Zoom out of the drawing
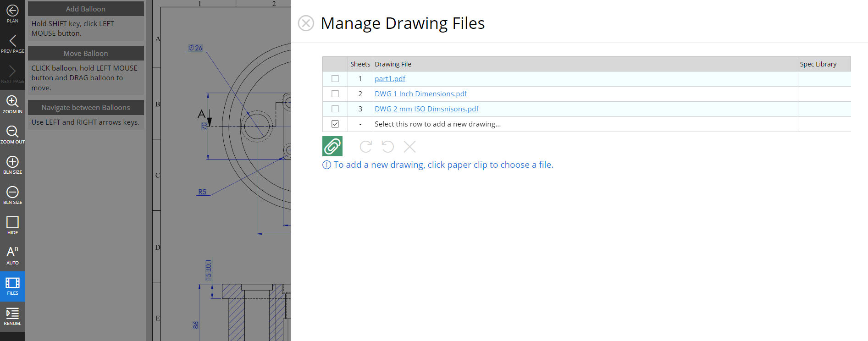The width and height of the screenshot is (868, 341). [x=12, y=135]
